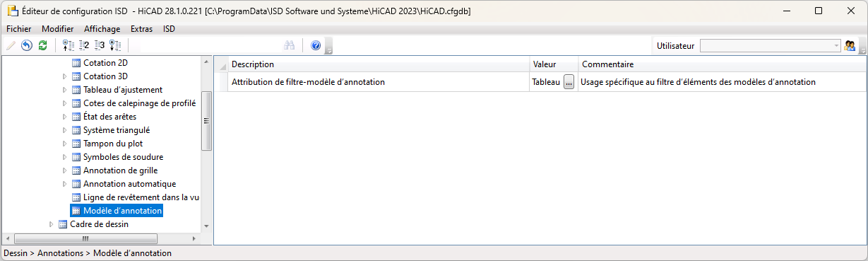Viewport: 868px width, 261px height.
Task: Open the Fichier menu
Action: (x=18, y=29)
